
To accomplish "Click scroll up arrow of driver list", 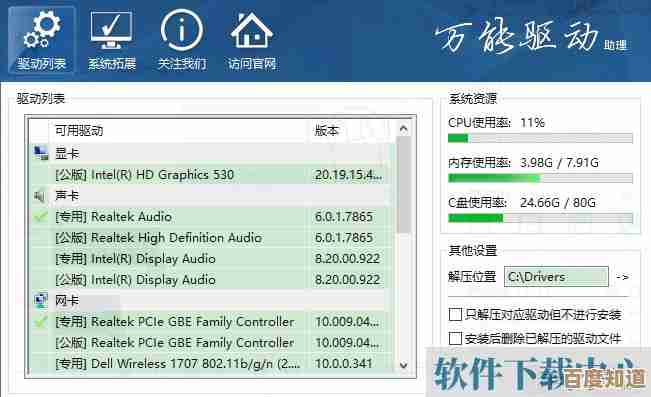I will click(403, 129).
